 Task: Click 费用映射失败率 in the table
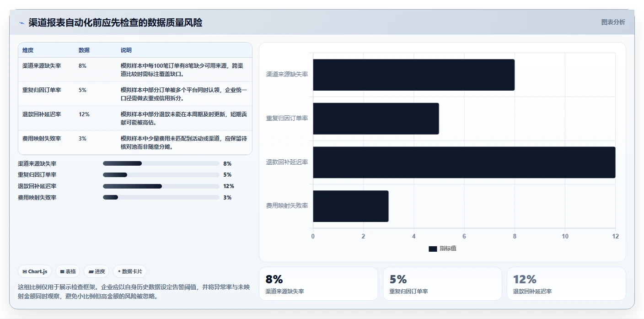pyautogui.click(x=42, y=139)
